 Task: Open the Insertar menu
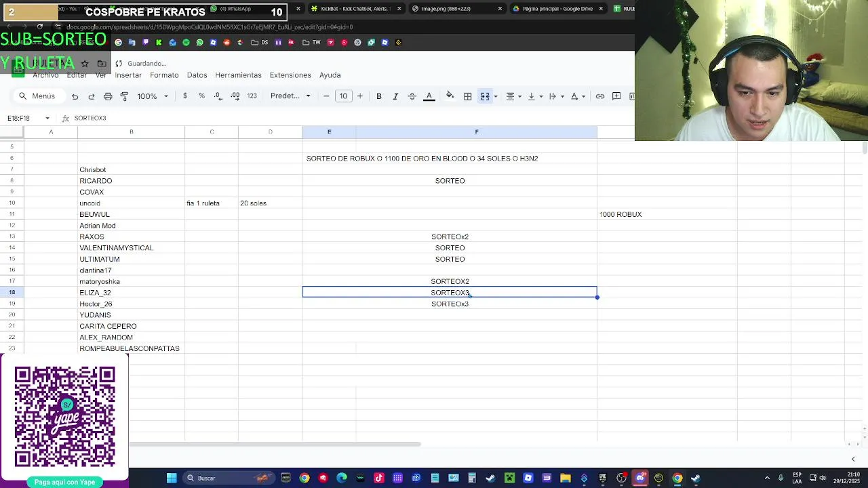[x=128, y=75]
